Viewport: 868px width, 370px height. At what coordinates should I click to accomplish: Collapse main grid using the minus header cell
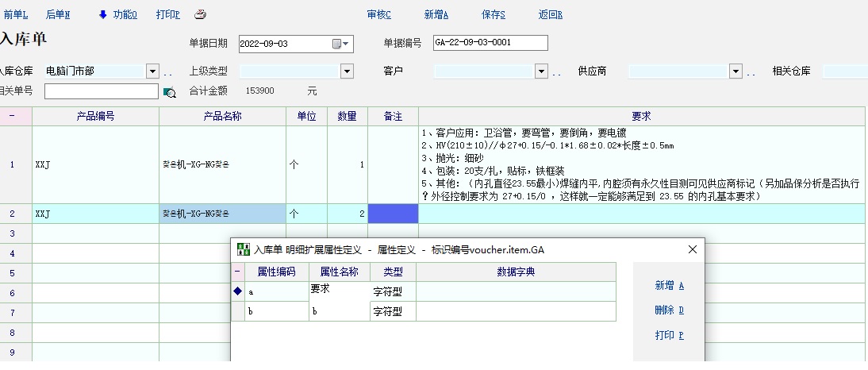11,116
